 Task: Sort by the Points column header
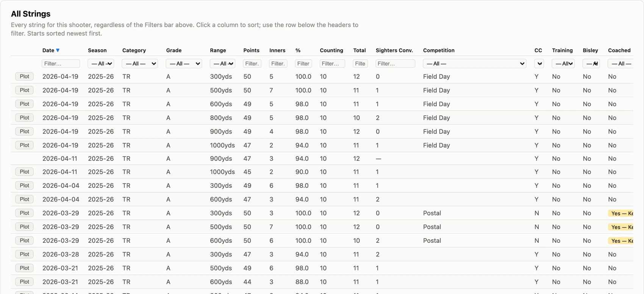252,50
